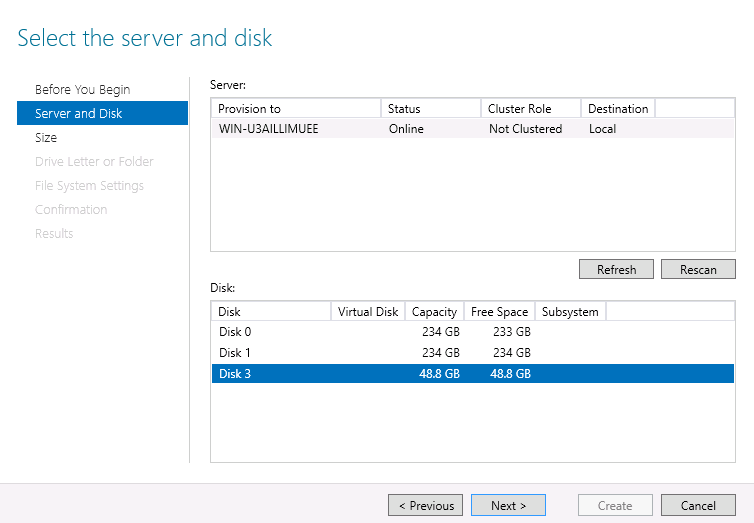Screen dimensions: 754x523
Task: Go to Next wizard page
Action: [x=508, y=505]
